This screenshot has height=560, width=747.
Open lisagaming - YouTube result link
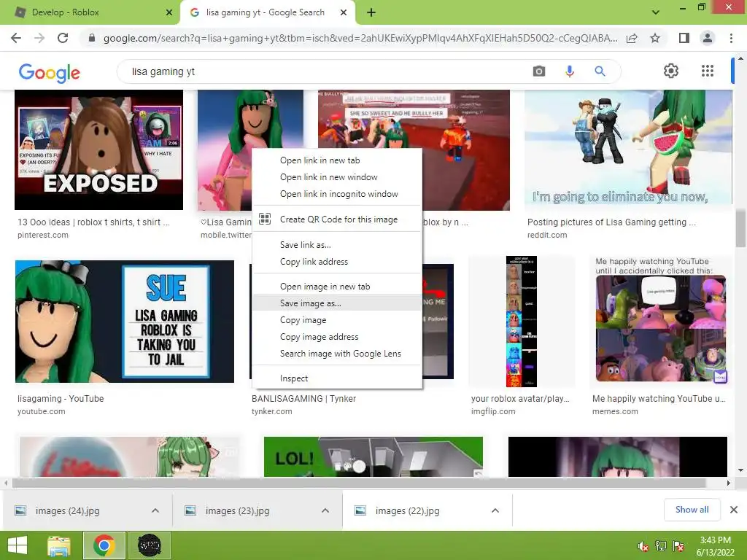coord(61,399)
